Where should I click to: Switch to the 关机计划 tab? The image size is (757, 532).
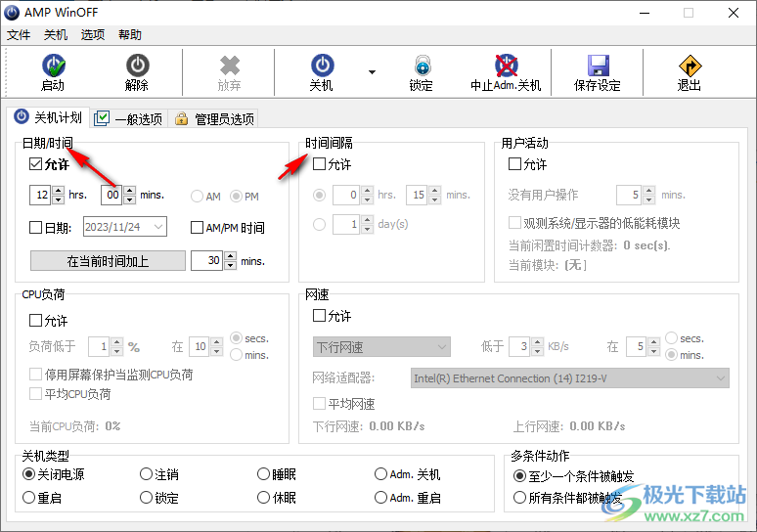48,117
